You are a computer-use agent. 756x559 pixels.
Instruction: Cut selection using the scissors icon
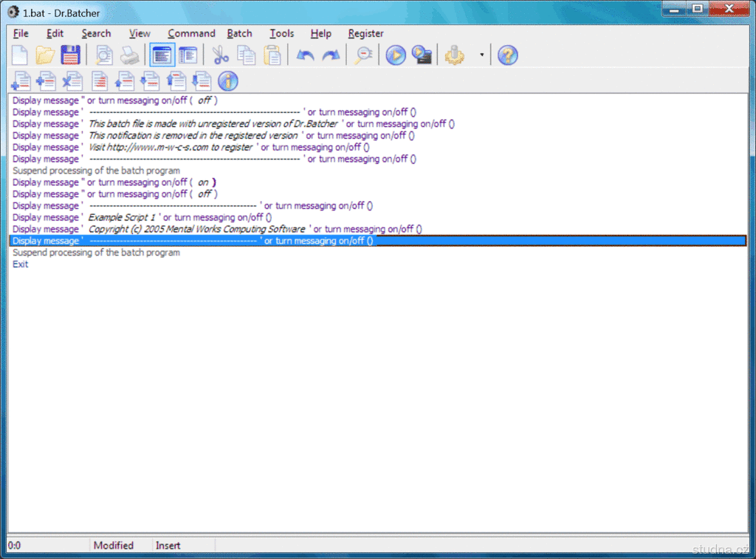tap(221, 55)
